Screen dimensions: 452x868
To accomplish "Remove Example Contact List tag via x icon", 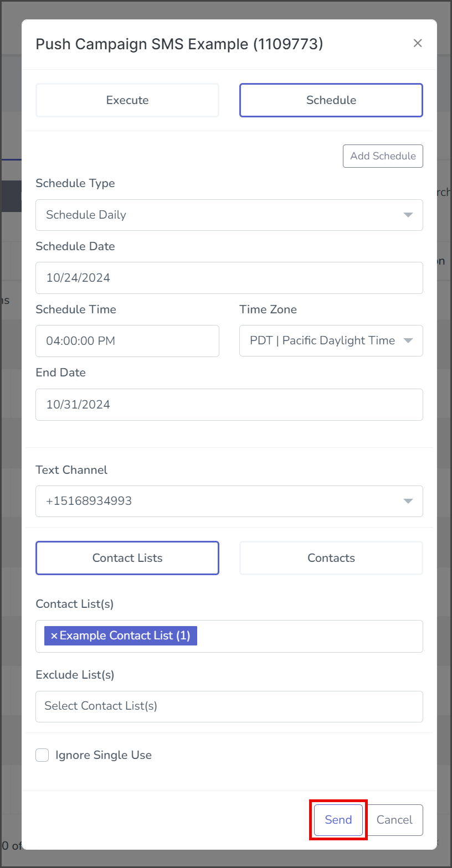I will click(54, 636).
